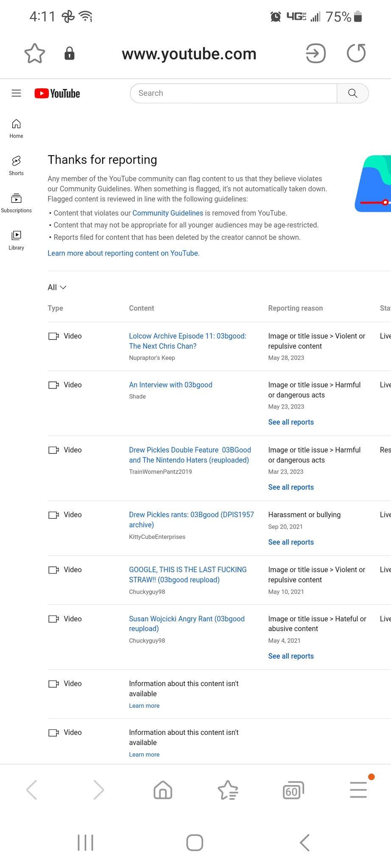This screenshot has width=391, height=868.
Task: Tap the www.youtube.com address bar
Action: (x=189, y=54)
